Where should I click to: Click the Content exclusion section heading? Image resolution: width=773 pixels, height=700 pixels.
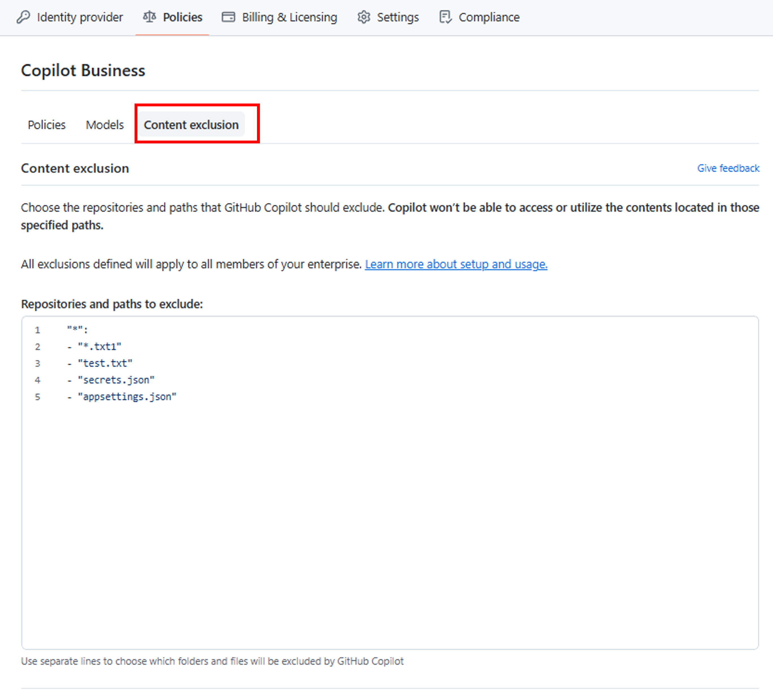(x=75, y=168)
